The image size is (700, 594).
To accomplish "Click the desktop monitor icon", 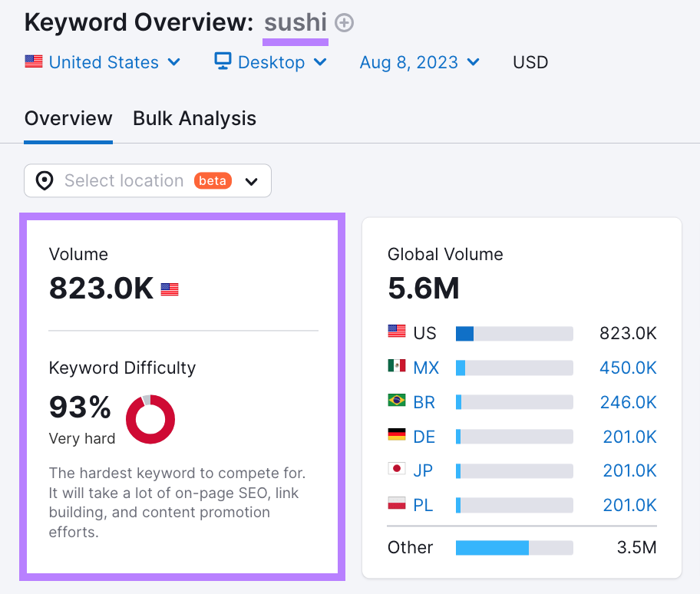I will [x=223, y=61].
